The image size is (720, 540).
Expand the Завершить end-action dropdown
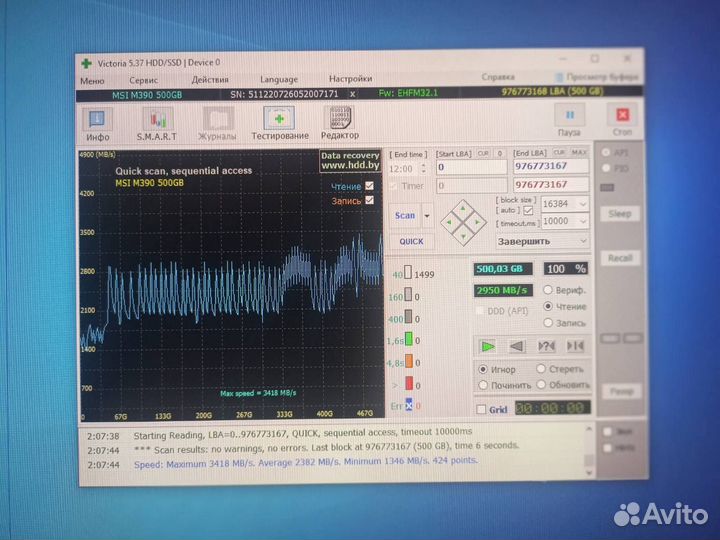(582, 241)
